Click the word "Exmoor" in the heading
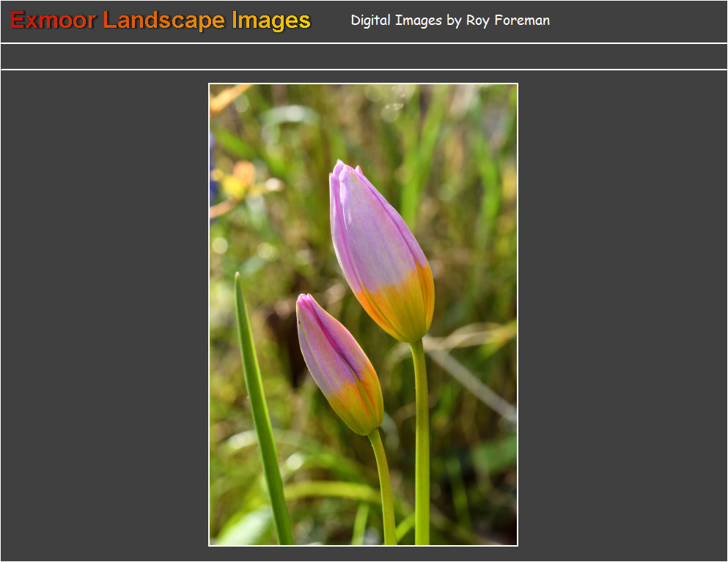The height and width of the screenshot is (562, 728). coord(53,21)
